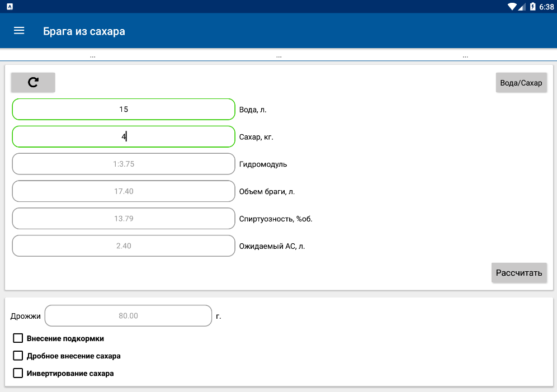The width and height of the screenshot is (557, 392).
Task: Click the Сахар, кг. label
Action: pyautogui.click(x=256, y=137)
